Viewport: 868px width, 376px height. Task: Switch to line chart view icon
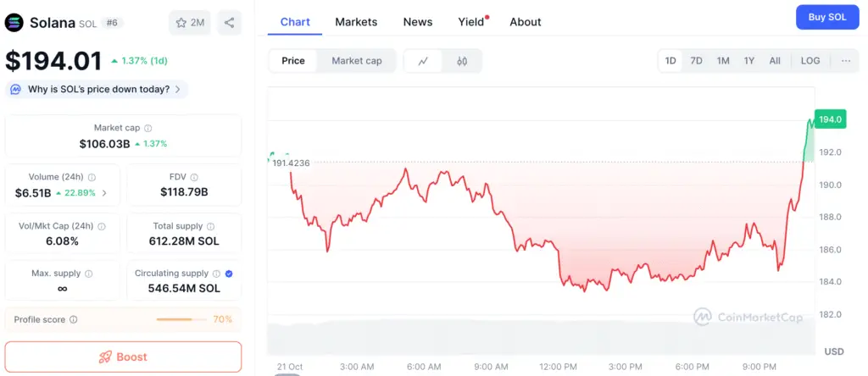(x=423, y=61)
